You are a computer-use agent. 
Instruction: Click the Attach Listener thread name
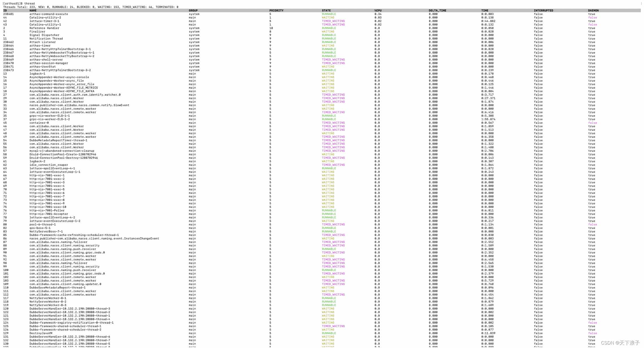click(x=43, y=42)
